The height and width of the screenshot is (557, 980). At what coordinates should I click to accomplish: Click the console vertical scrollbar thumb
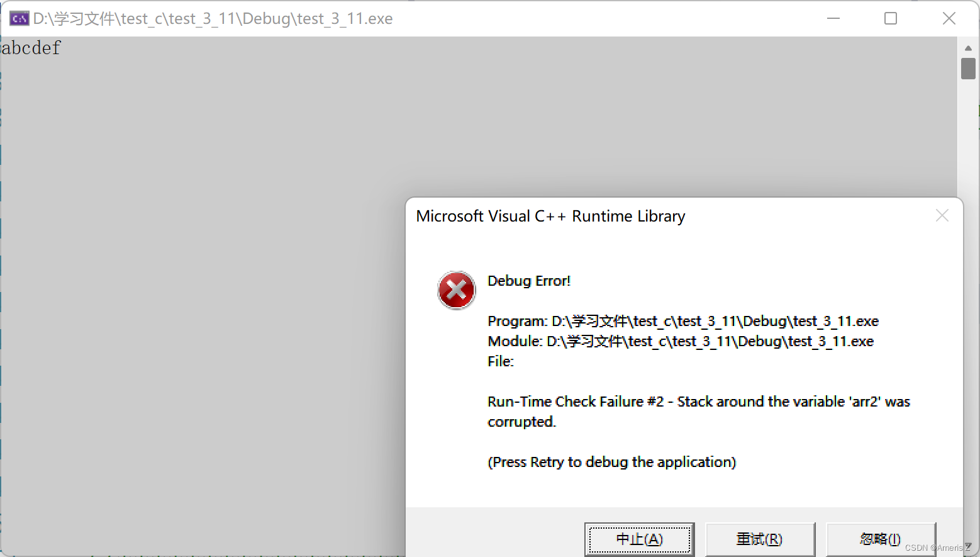click(968, 69)
